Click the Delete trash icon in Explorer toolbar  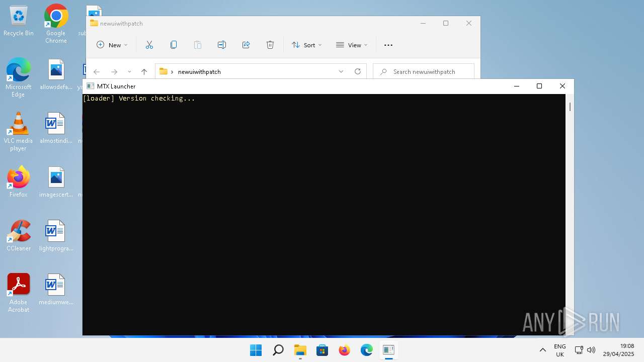point(270,45)
